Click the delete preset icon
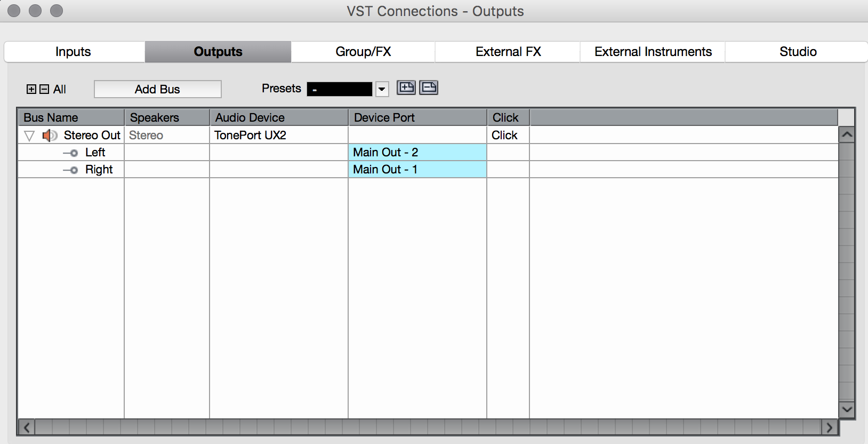Image resolution: width=868 pixels, height=444 pixels. click(429, 88)
